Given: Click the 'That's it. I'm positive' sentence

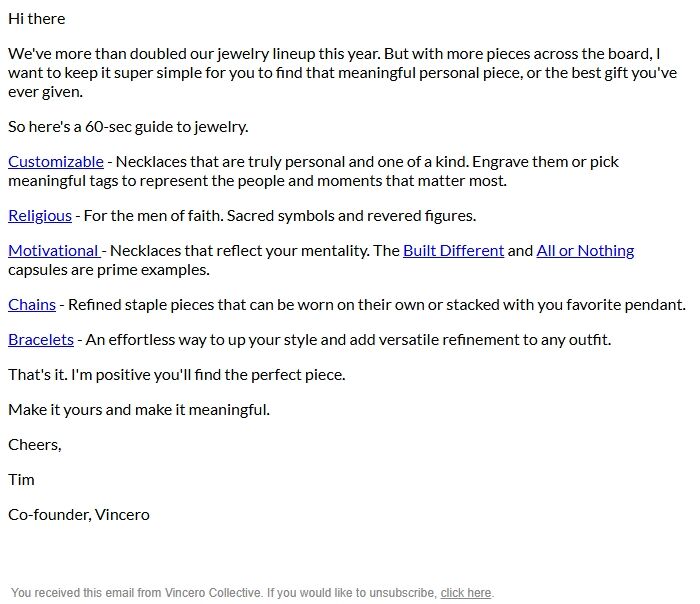Looking at the screenshot, I should 176,375.
